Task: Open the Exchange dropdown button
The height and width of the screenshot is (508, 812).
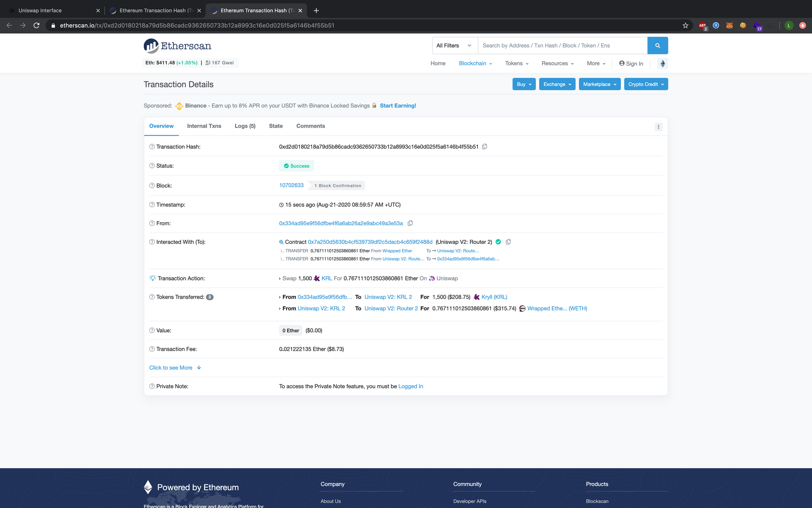Action: coord(557,84)
